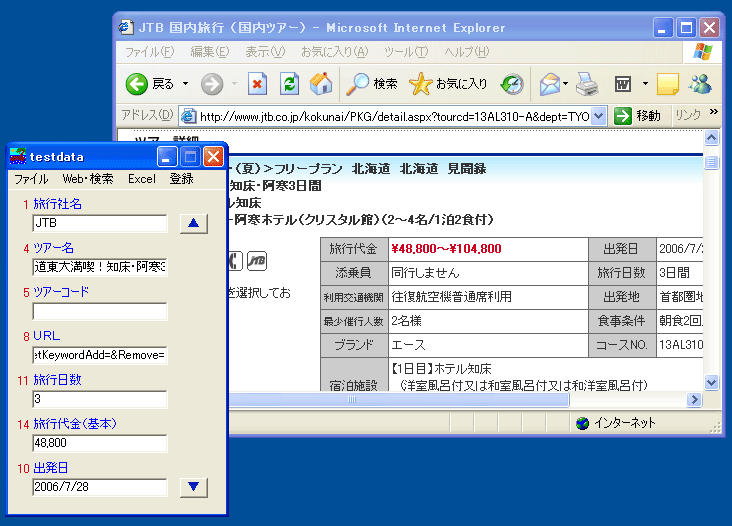Click the internet zone globe icon
The height and width of the screenshot is (526, 732).
coord(582,423)
